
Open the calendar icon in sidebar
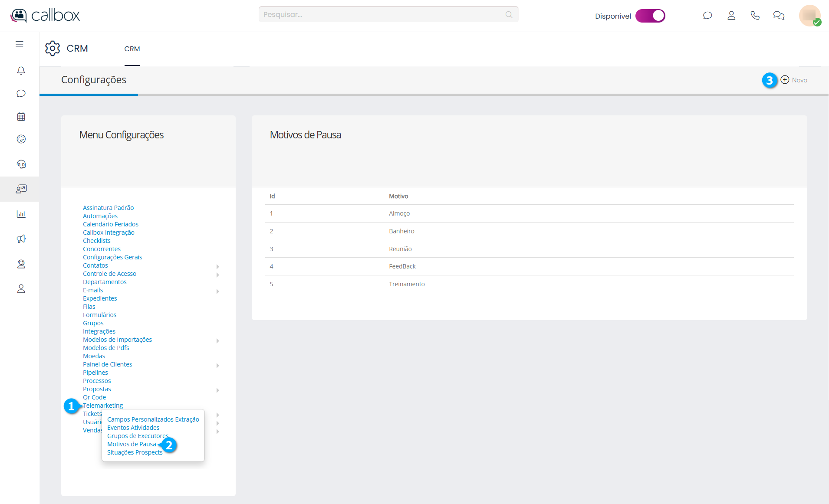click(x=21, y=117)
